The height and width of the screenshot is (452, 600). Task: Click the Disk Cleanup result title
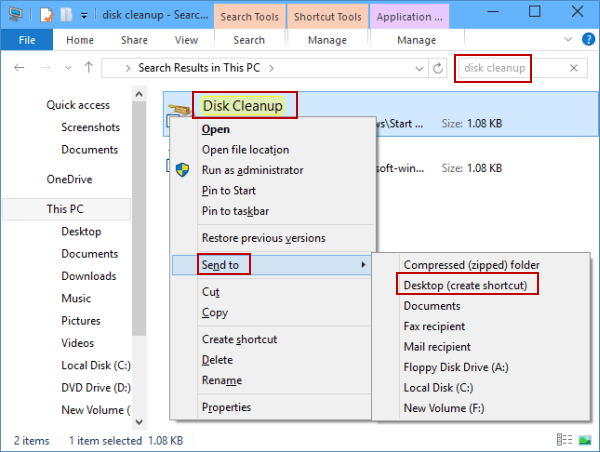(x=243, y=106)
